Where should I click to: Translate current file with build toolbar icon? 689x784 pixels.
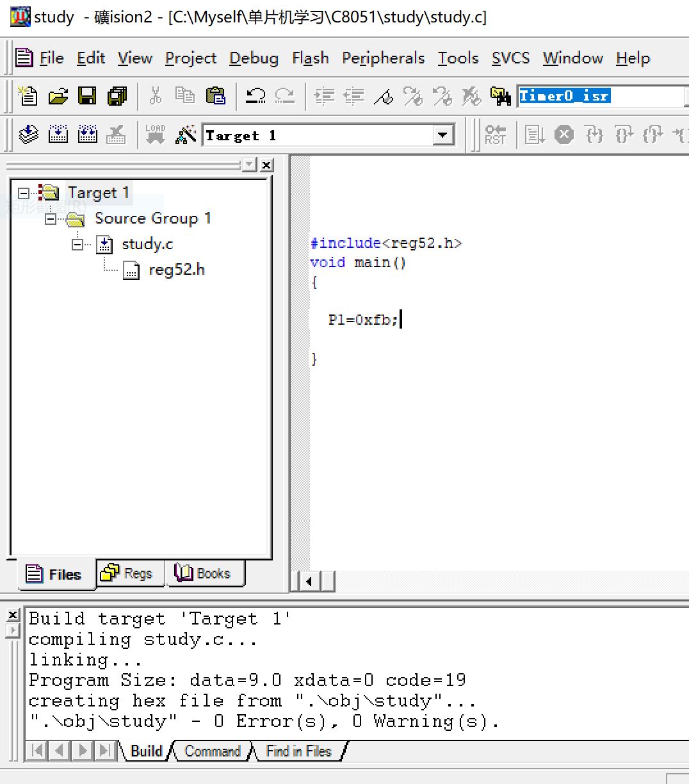(29, 135)
